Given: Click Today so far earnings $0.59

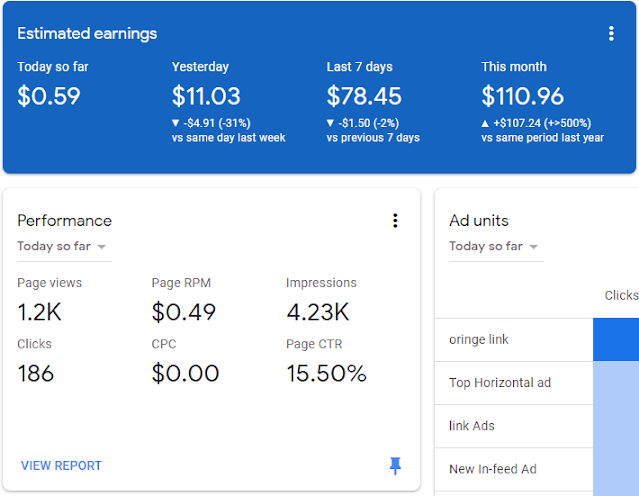Looking at the screenshot, I should (x=49, y=97).
